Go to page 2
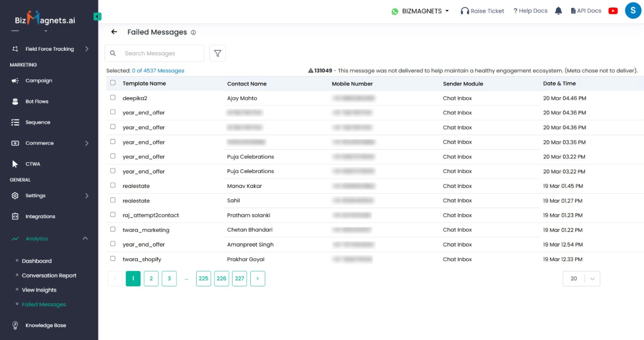644x340 pixels. coord(151,278)
